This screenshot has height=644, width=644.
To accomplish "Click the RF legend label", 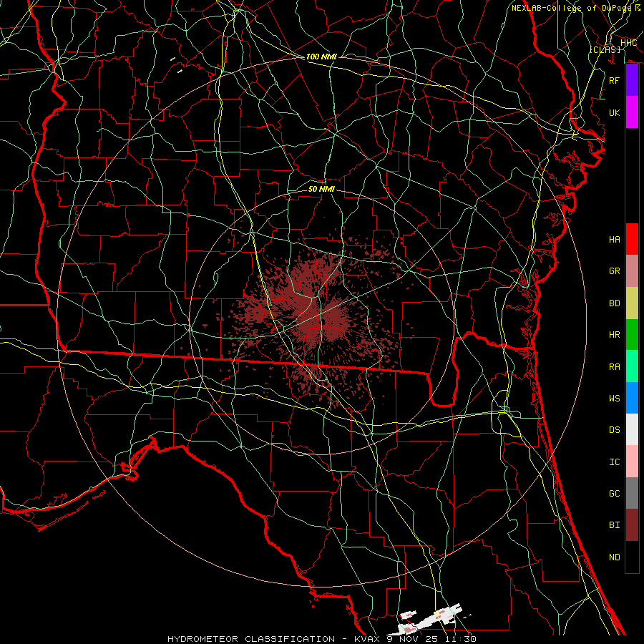I will (x=615, y=80).
